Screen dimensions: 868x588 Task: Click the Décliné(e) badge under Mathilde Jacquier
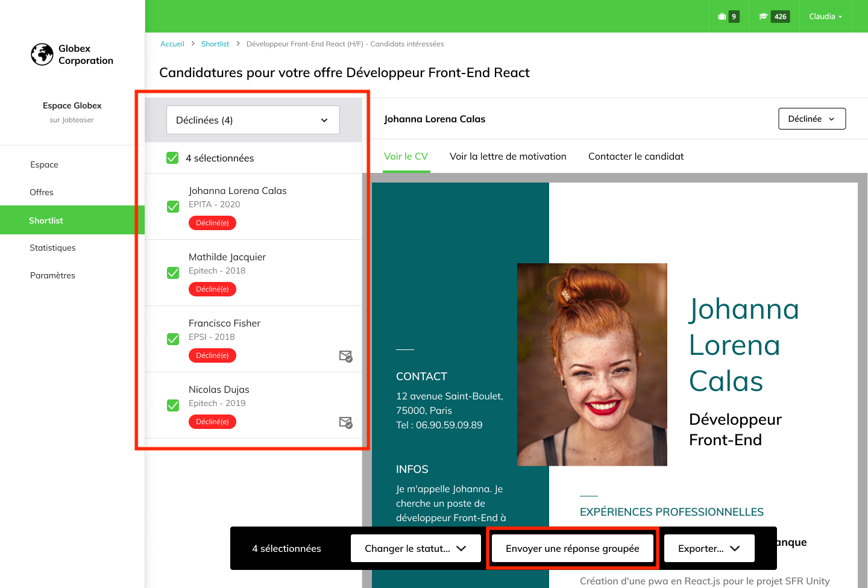212,289
